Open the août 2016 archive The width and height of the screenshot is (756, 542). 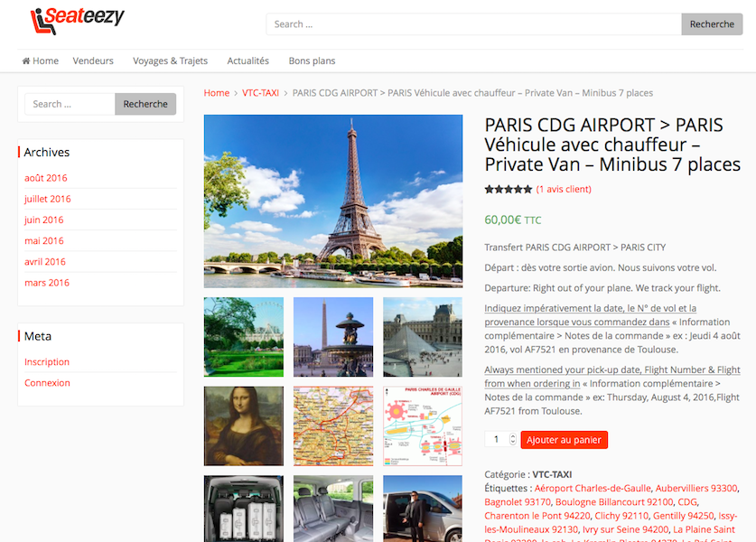(46, 178)
